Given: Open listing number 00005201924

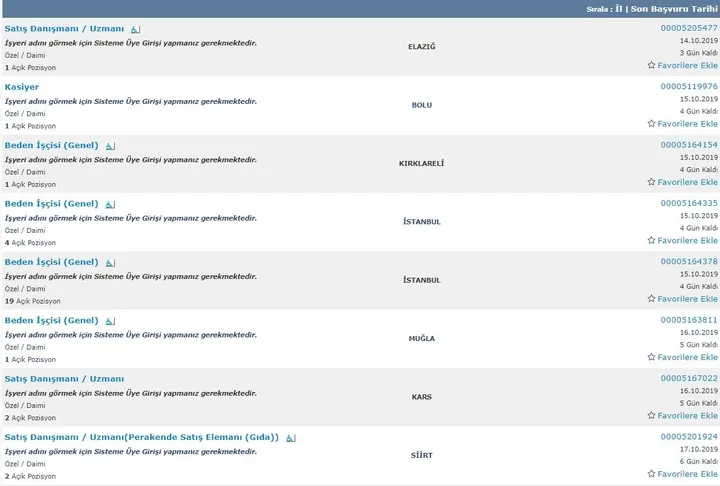Looking at the screenshot, I should coord(689,436).
